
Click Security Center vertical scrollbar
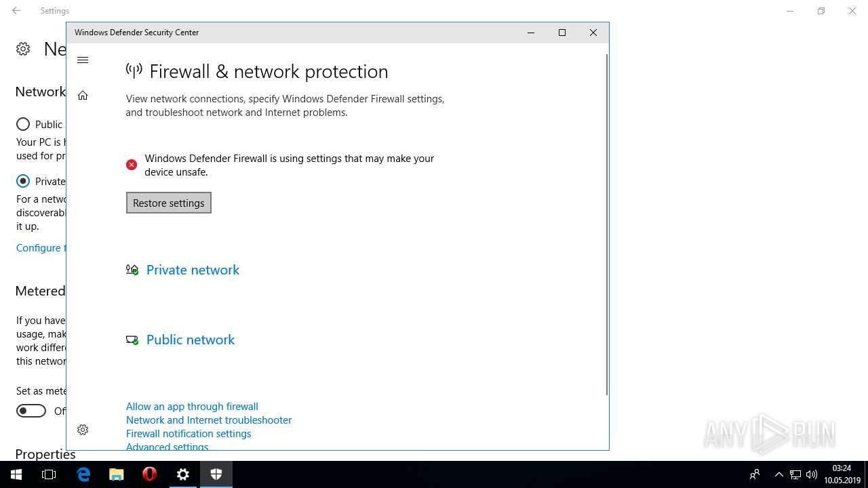point(606,224)
